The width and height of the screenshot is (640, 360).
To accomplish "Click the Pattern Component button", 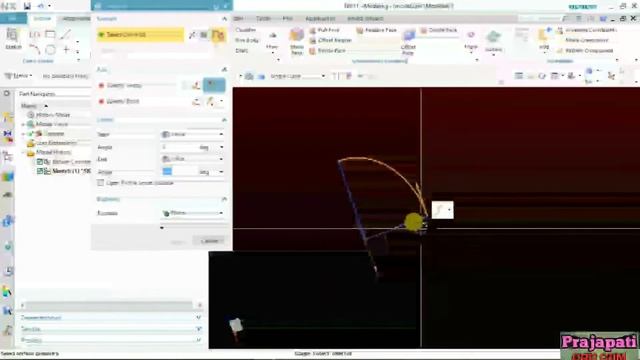I will coord(585,51).
